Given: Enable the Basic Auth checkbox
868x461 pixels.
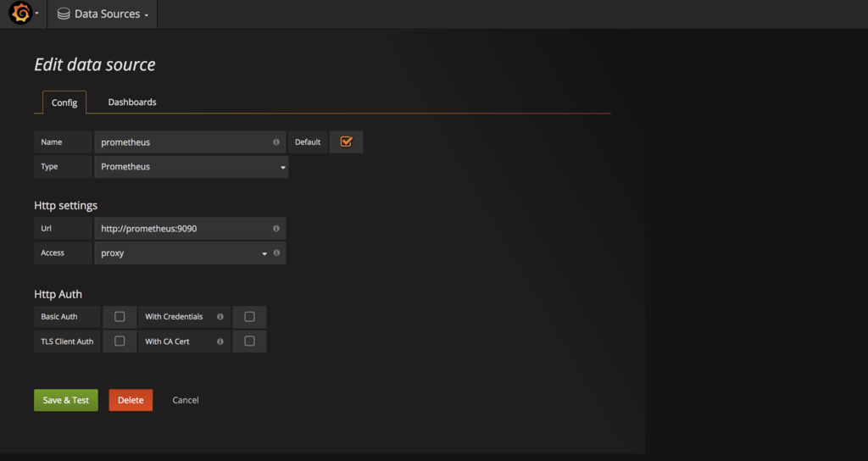Looking at the screenshot, I should pyautogui.click(x=120, y=317).
